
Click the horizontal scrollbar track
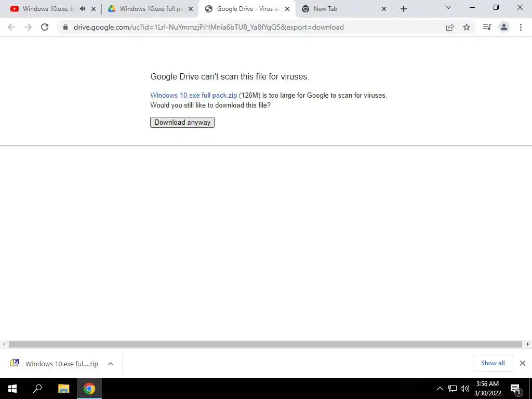[265, 344]
